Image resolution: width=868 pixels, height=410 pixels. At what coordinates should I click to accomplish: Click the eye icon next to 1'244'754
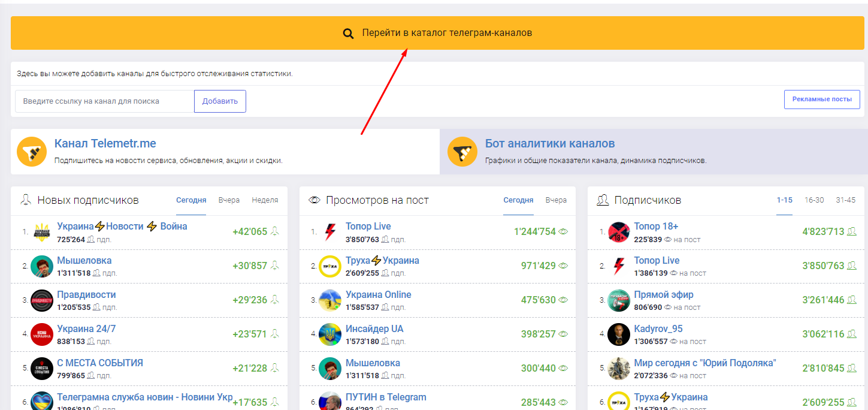tap(563, 231)
